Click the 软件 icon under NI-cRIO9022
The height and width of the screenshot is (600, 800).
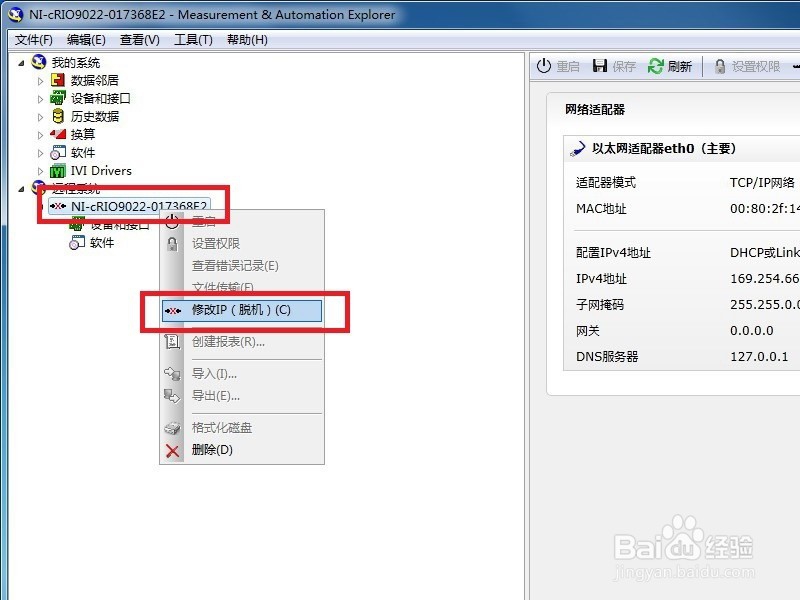77,243
